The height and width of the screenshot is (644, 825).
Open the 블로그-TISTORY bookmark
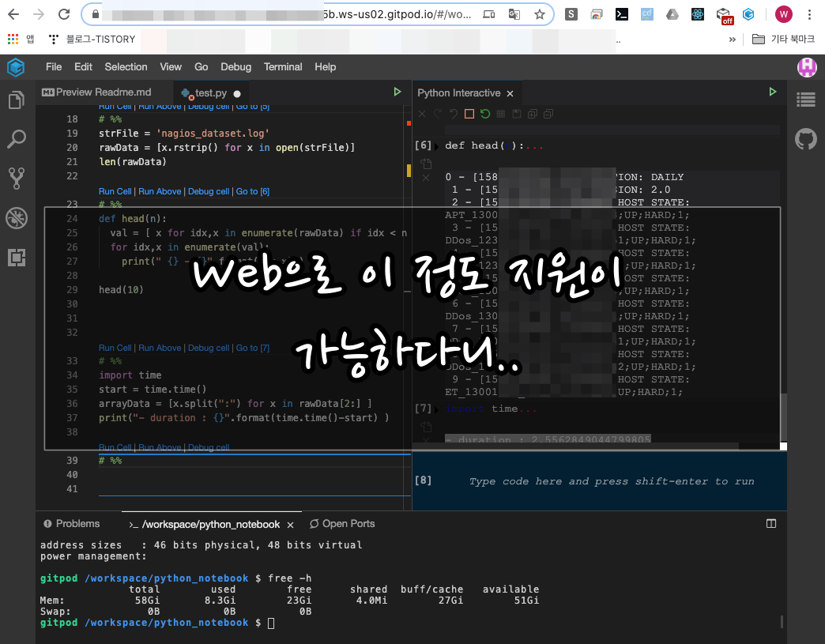click(92, 40)
